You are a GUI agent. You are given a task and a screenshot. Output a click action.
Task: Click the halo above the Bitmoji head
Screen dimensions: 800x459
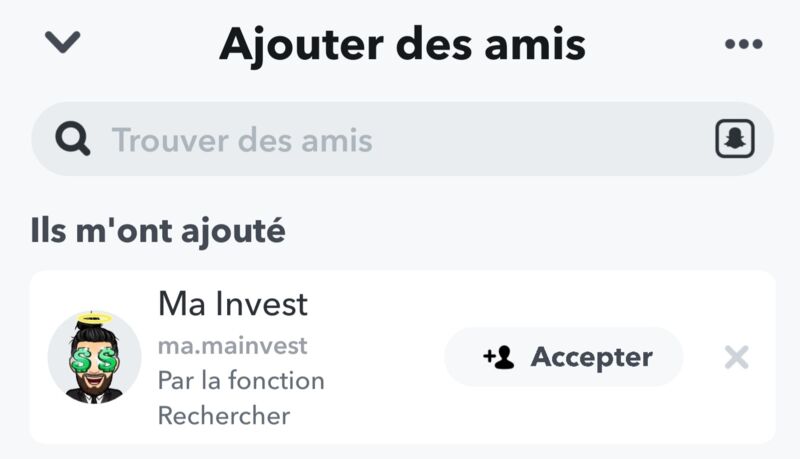(94, 318)
